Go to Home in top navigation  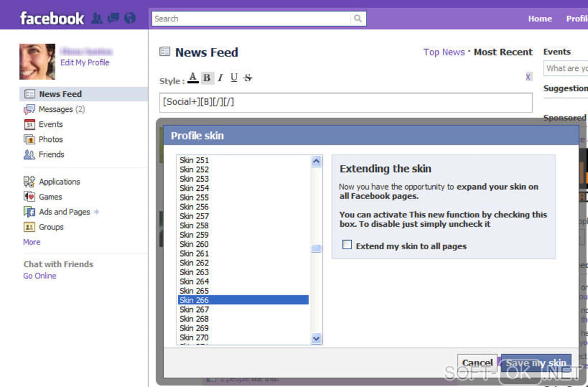click(540, 18)
